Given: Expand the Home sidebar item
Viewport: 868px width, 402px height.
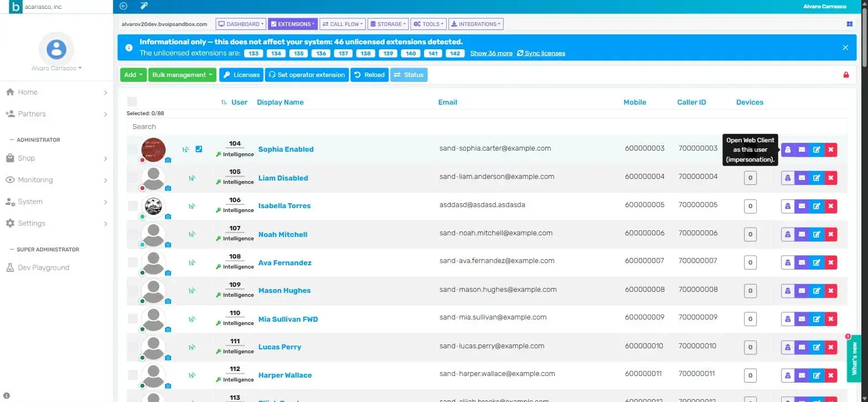Looking at the screenshot, I should coord(56,92).
